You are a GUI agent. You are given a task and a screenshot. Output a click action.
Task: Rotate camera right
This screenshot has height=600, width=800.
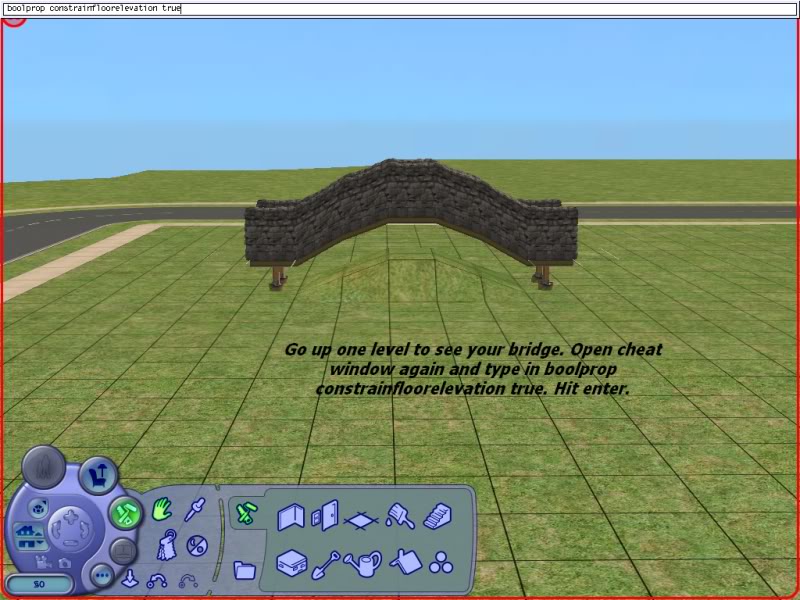(86, 530)
